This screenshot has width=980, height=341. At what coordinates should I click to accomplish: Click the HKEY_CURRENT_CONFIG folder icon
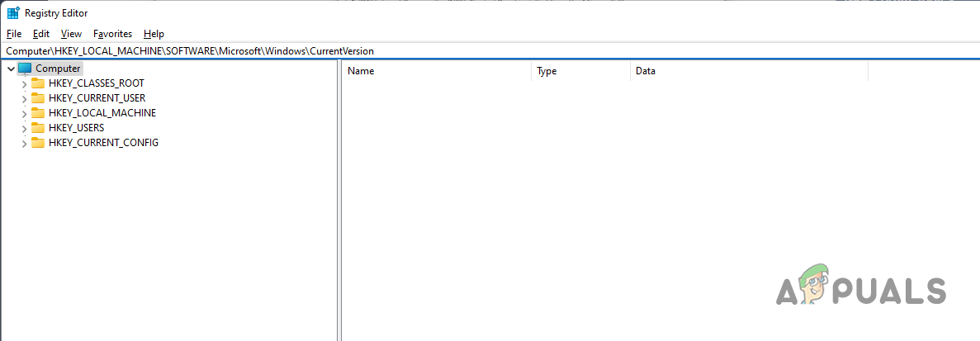click(38, 142)
